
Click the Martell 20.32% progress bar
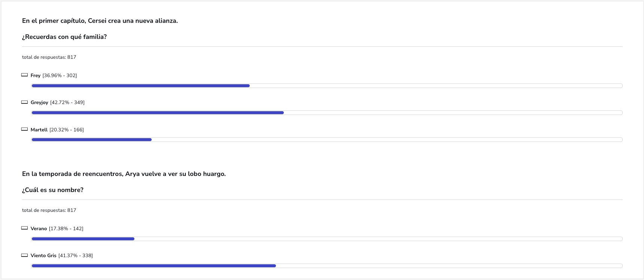point(327,140)
